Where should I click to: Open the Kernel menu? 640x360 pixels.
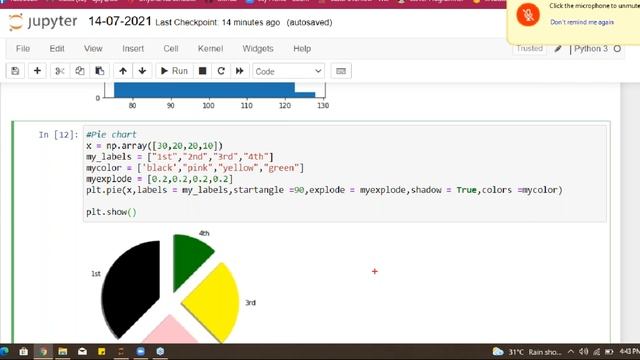pos(210,49)
